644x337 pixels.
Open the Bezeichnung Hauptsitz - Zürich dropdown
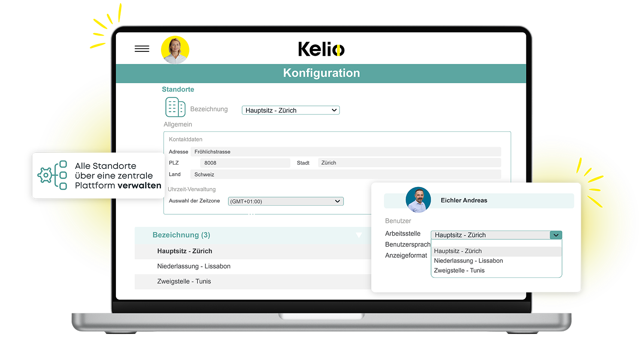(291, 110)
